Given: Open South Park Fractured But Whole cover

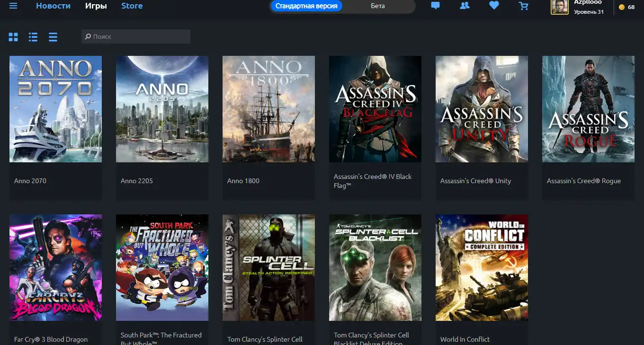Looking at the screenshot, I should pyautogui.click(x=162, y=268).
